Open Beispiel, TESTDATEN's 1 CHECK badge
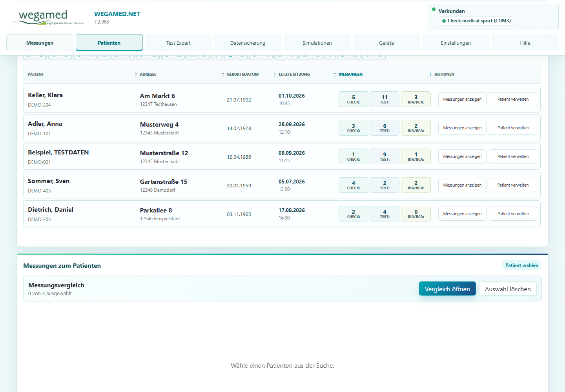 354,156
